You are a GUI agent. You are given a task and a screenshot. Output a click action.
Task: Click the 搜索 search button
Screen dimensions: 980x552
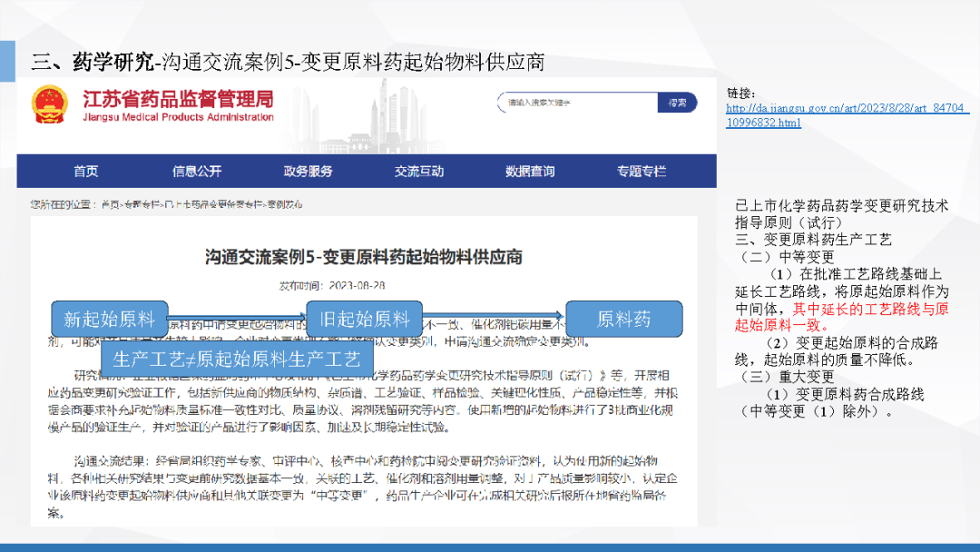point(677,103)
